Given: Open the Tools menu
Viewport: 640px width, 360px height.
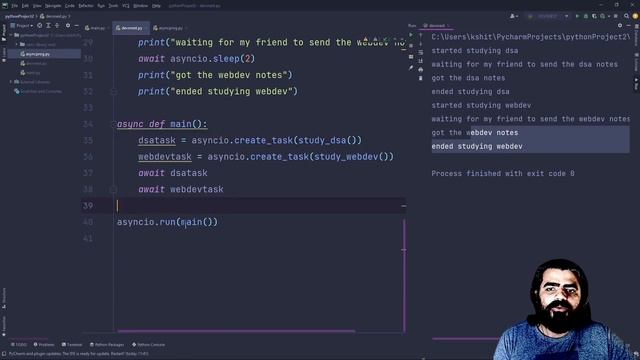Looking at the screenshot, I should (x=113, y=6).
